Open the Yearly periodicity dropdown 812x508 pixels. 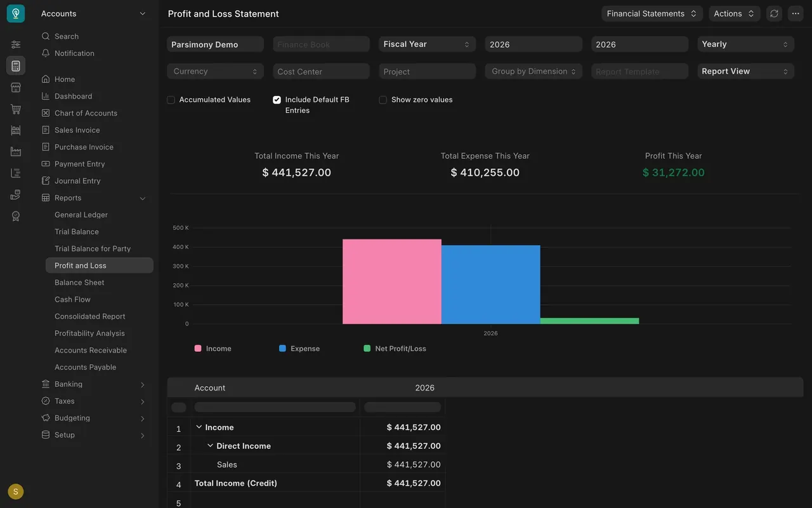(x=745, y=44)
